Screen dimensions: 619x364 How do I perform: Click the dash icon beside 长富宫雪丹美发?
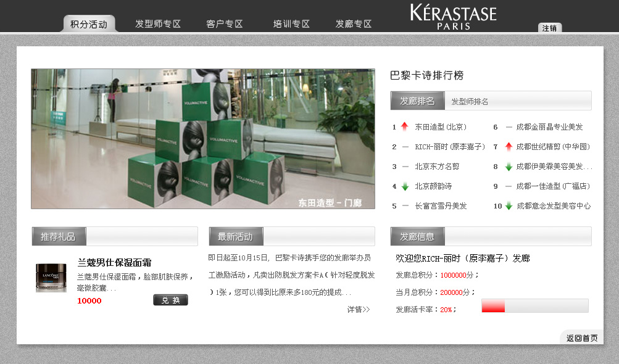click(405, 206)
